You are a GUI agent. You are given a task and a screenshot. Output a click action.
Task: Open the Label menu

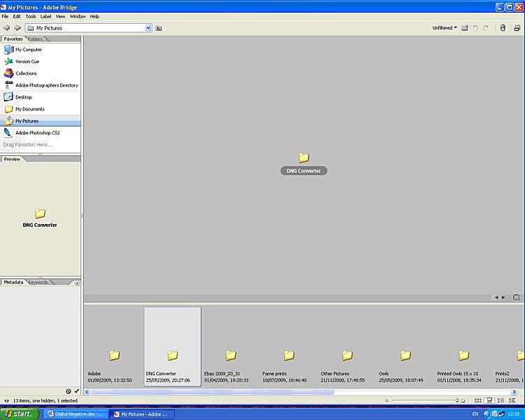(x=45, y=16)
